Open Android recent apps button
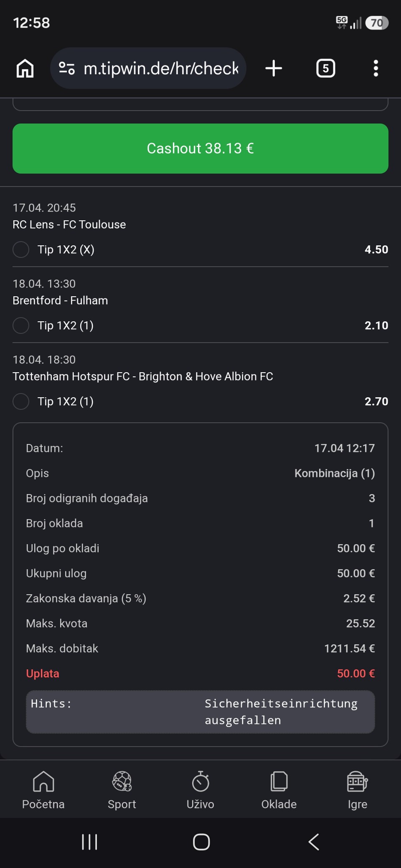 [89, 842]
